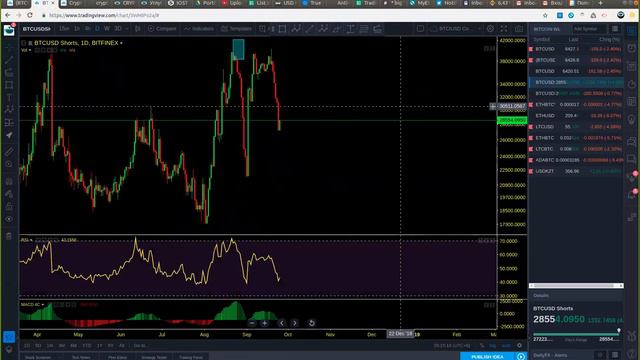Select the rectangle shapes tool in sidebar

click(9, 85)
